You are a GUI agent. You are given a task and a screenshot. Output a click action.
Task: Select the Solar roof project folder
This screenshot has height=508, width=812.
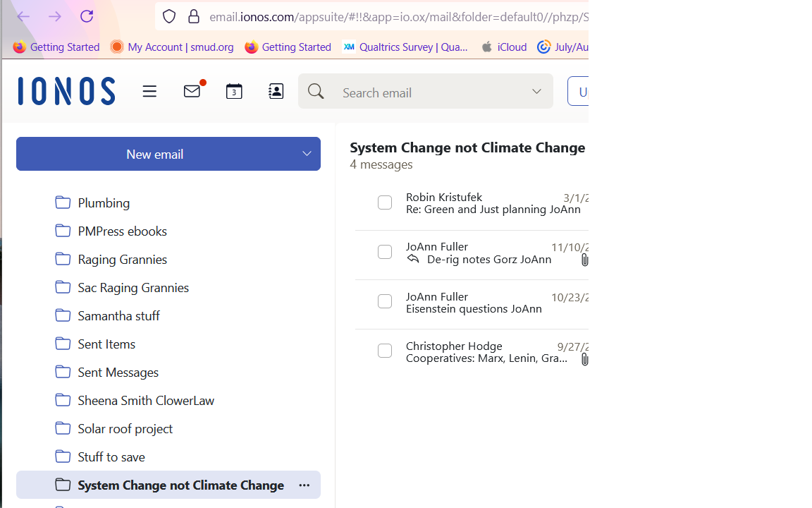[125, 428]
